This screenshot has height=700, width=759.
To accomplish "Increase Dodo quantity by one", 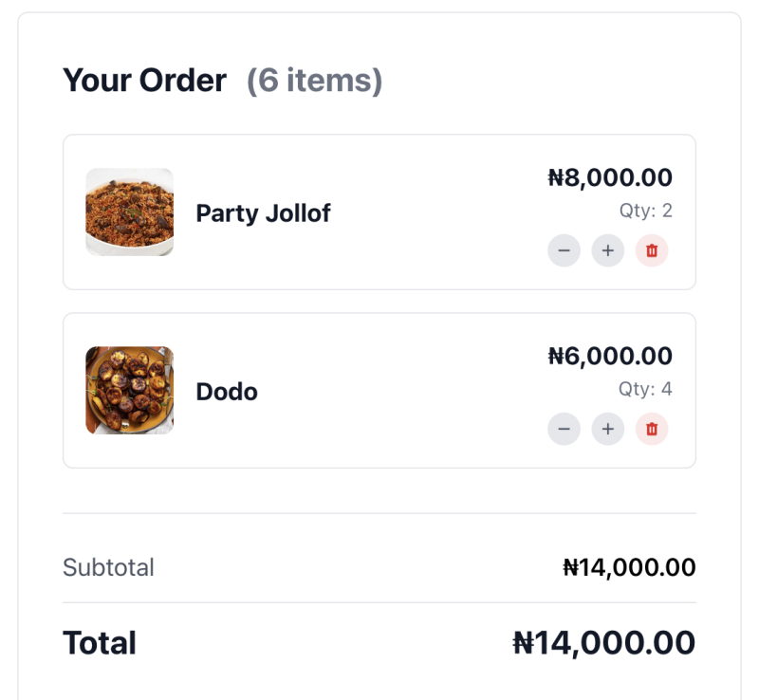I will click(608, 429).
